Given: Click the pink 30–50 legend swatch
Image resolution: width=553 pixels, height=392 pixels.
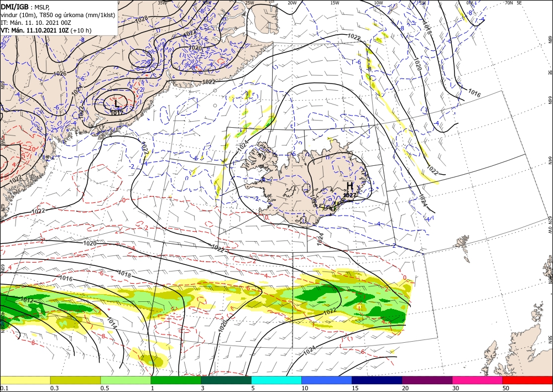Looking at the screenshot, I should point(478,380).
